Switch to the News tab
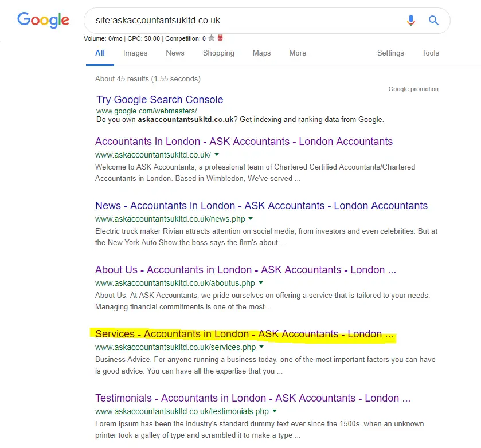Image resolution: width=481 pixels, height=448 pixels. (175, 53)
